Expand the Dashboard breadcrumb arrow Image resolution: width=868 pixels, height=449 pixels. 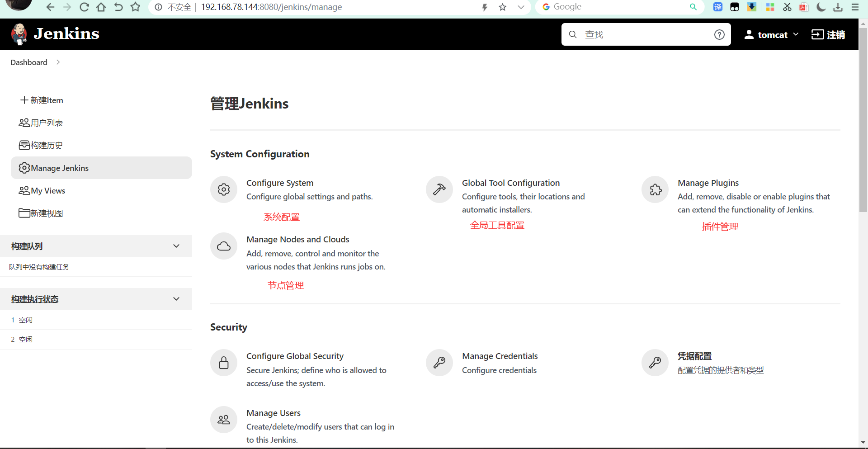click(x=58, y=62)
